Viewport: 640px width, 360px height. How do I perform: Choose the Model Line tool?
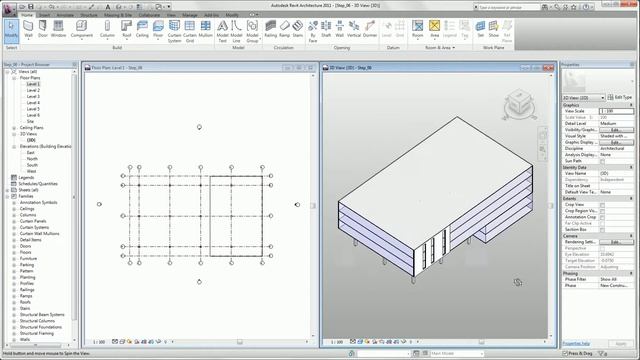pos(236,31)
